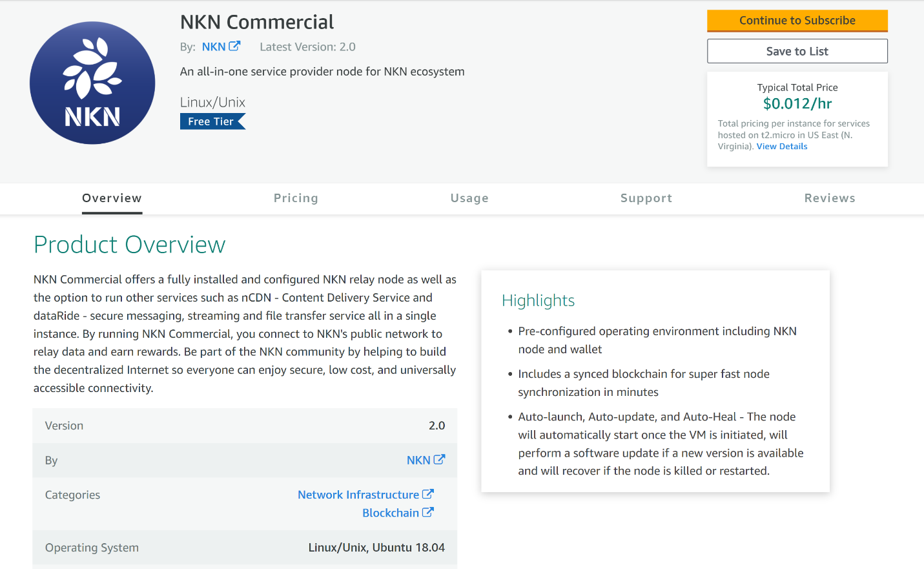The height and width of the screenshot is (569, 924).
Task: Open the Reviews tab
Action: (830, 198)
